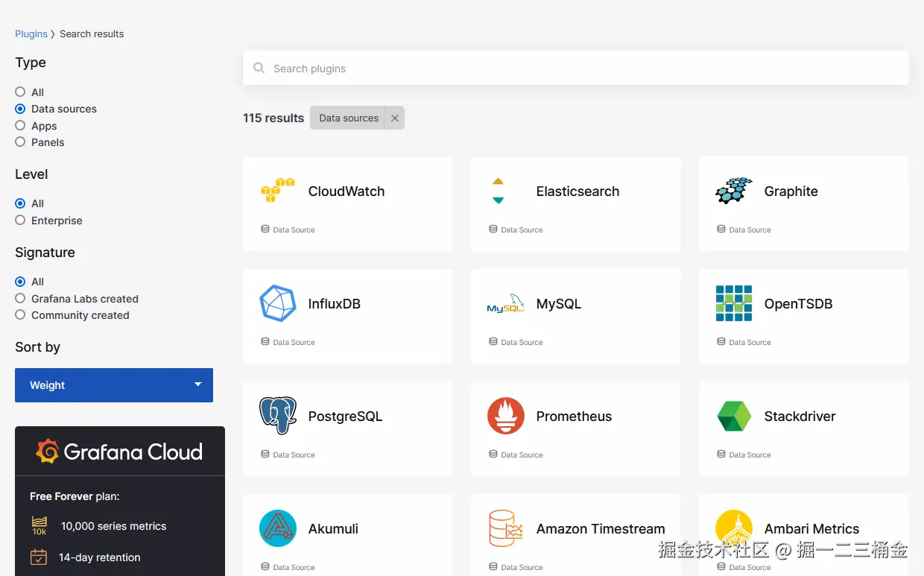Viewport: 924px width, 576px height.
Task: Select the All radio under Level
Action: (x=20, y=203)
